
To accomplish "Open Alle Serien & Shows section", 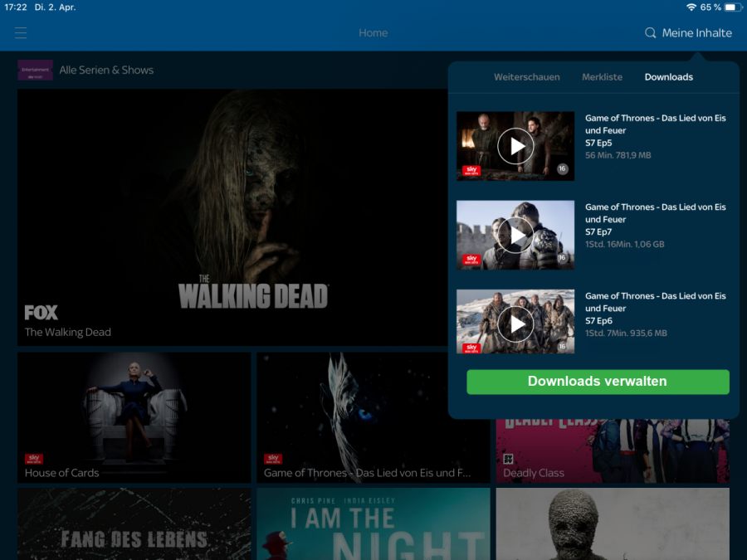I will point(106,70).
